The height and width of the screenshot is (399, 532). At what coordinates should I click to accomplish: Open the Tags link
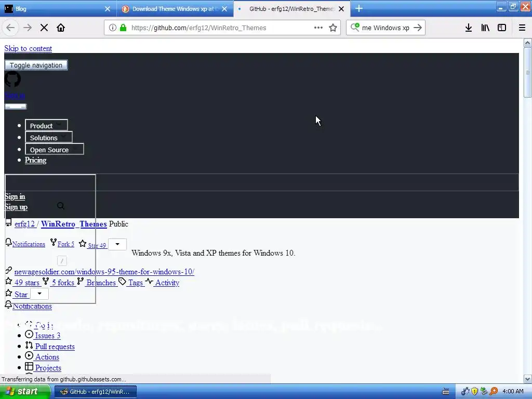pyautogui.click(x=136, y=283)
